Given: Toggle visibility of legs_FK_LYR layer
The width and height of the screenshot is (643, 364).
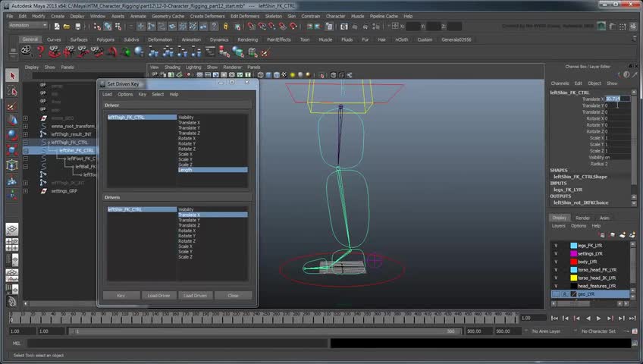Looking at the screenshot, I should (x=556, y=245).
